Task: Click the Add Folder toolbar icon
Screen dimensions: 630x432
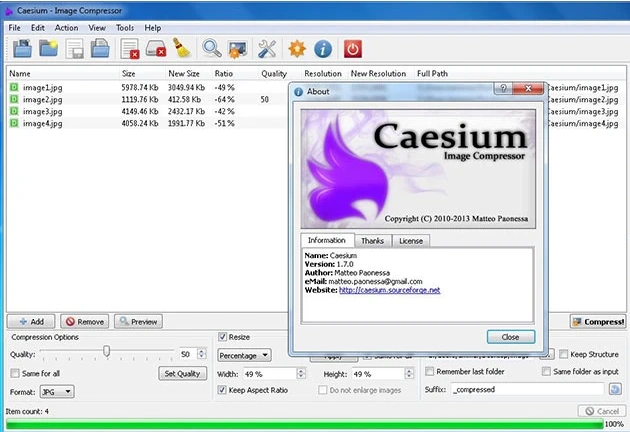Action: click(x=48, y=49)
